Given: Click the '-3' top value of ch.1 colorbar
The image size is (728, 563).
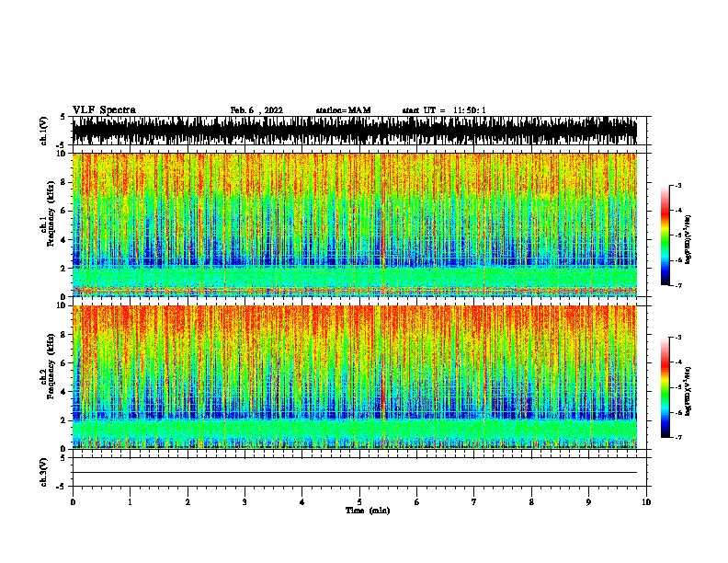Looking at the screenshot, I should [x=677, y=185].
